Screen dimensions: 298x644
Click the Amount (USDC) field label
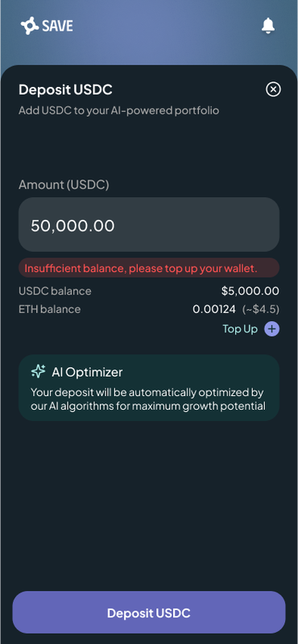[64, 185]
